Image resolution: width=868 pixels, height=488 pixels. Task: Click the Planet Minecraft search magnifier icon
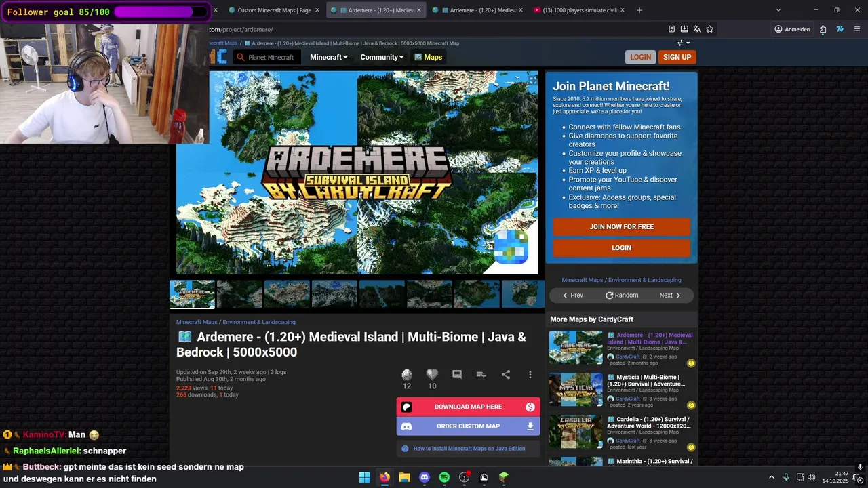[x=240, y=57]
